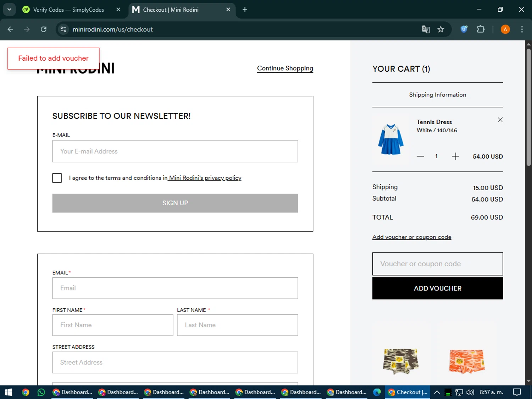The height and width of the screenshot is (399, 532).
Task: Open Shipping Information in the cart
Action: (x=437, y=95)
